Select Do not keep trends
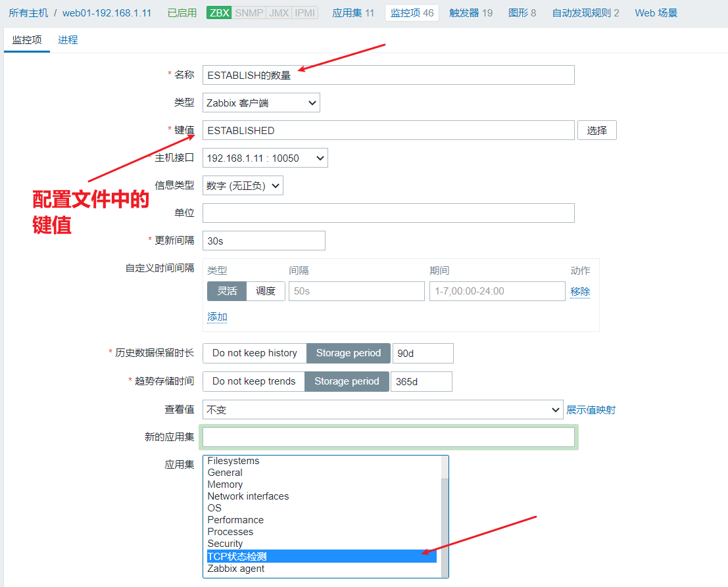The width and height of the screenshot is (728, 587). point(253,381)
